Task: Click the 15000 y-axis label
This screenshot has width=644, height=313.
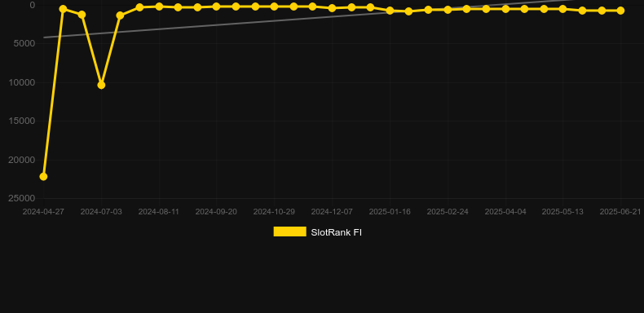Action: click(x=22, y=121)
